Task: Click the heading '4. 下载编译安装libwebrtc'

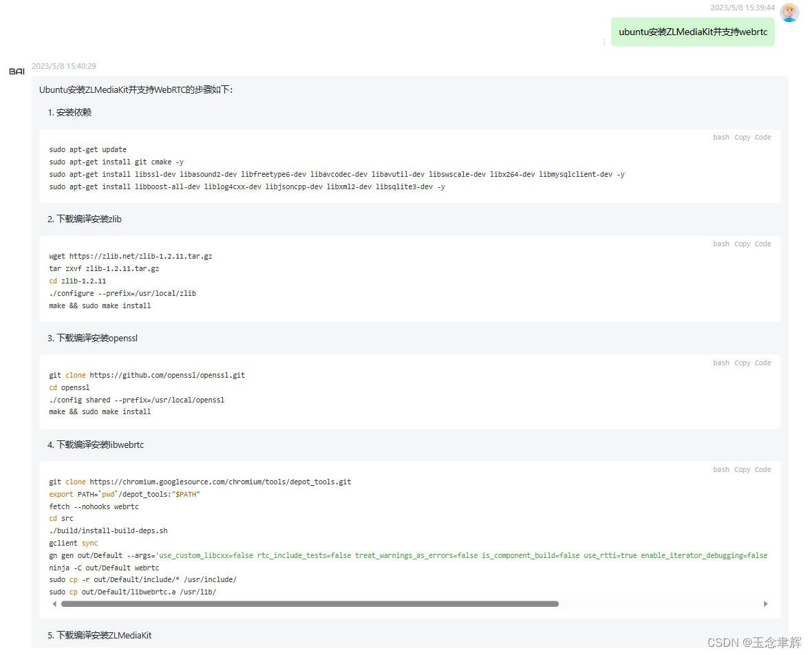Action: click(x=95, y=445)
